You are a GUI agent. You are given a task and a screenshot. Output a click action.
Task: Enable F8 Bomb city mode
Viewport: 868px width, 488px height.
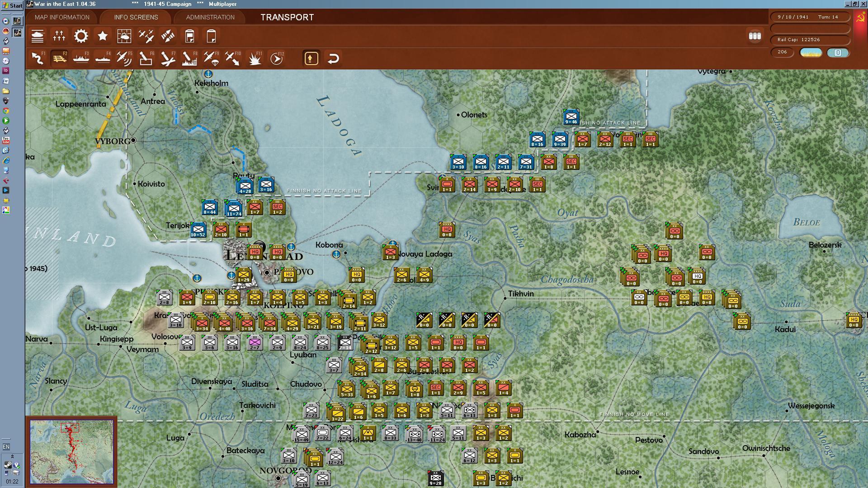(189, 58)
